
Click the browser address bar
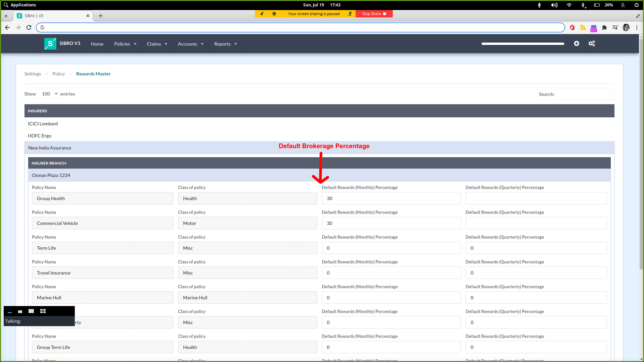(301, 27)
